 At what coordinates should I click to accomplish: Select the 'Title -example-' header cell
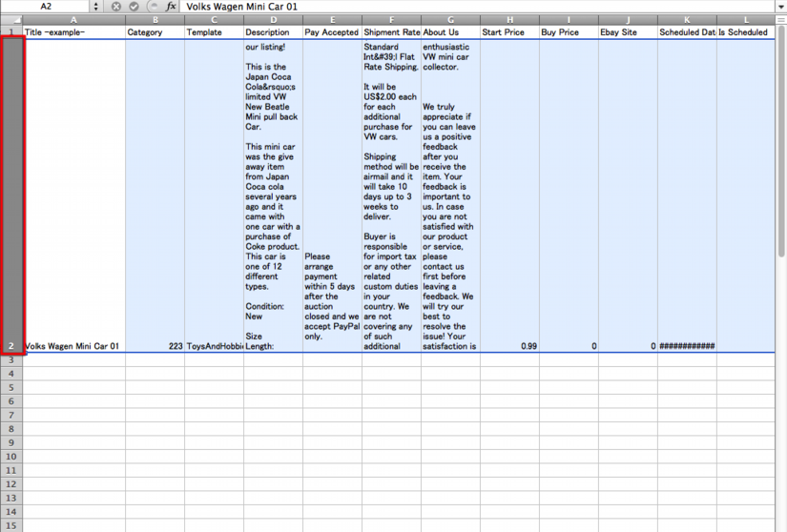(73, 31)
